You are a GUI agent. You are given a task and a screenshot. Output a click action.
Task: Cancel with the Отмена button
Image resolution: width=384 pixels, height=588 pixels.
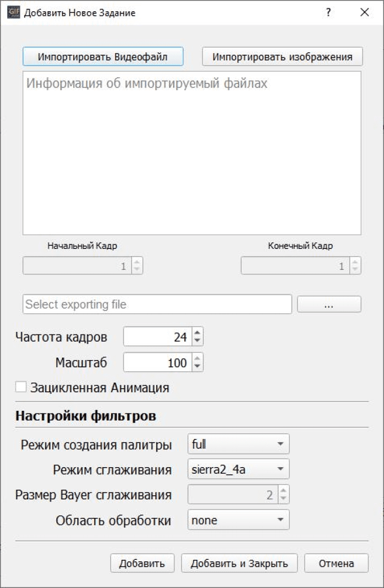[x=336, y=563]
